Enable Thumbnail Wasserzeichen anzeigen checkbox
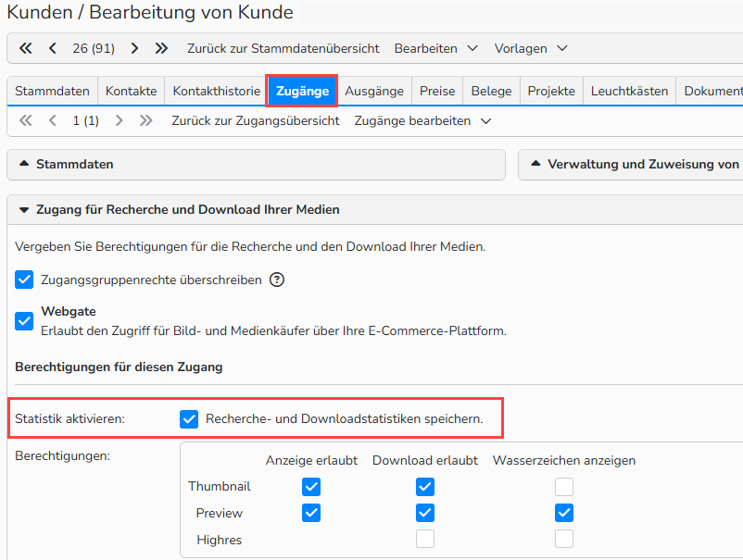The width and height of the screenshot is (743, 560). tap(564, 487)
